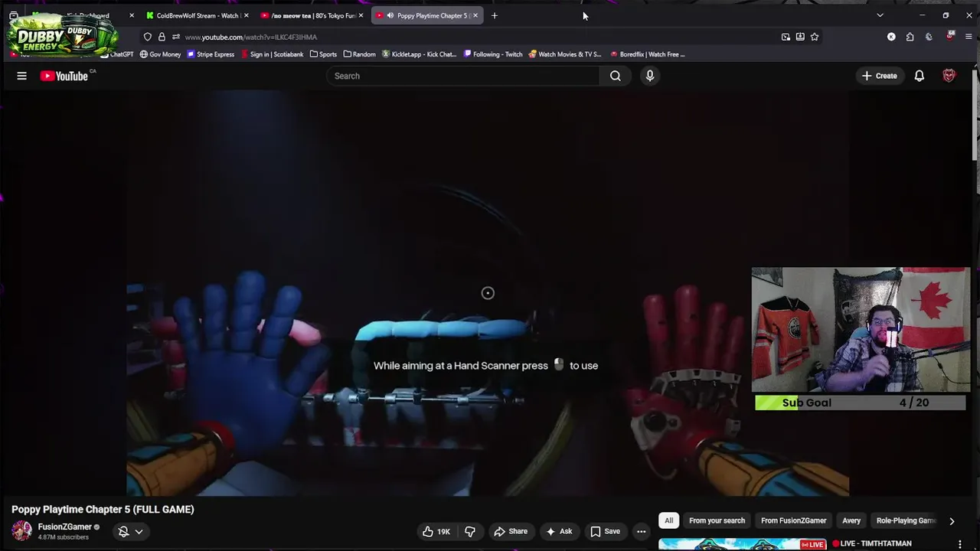Mute the Poppy Playtime tab audio icon
Image resolution: width=980 pixels, height=551 pixels.
(x=390, y=15)
